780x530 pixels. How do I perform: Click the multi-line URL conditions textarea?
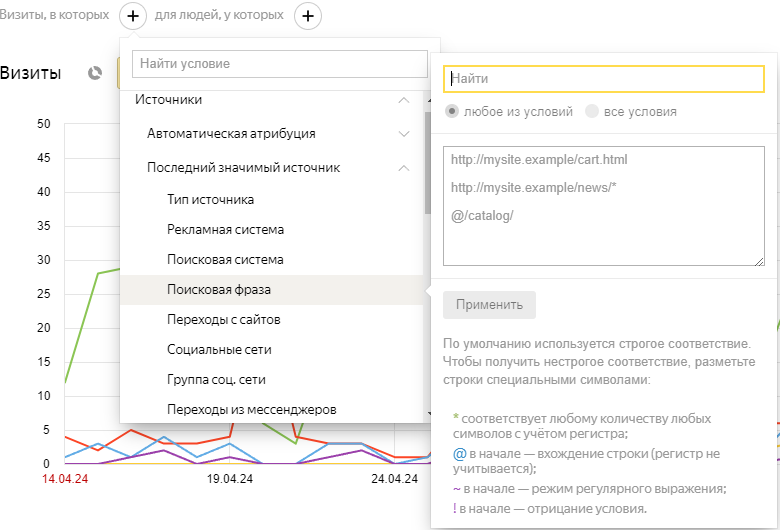[604, 207]
